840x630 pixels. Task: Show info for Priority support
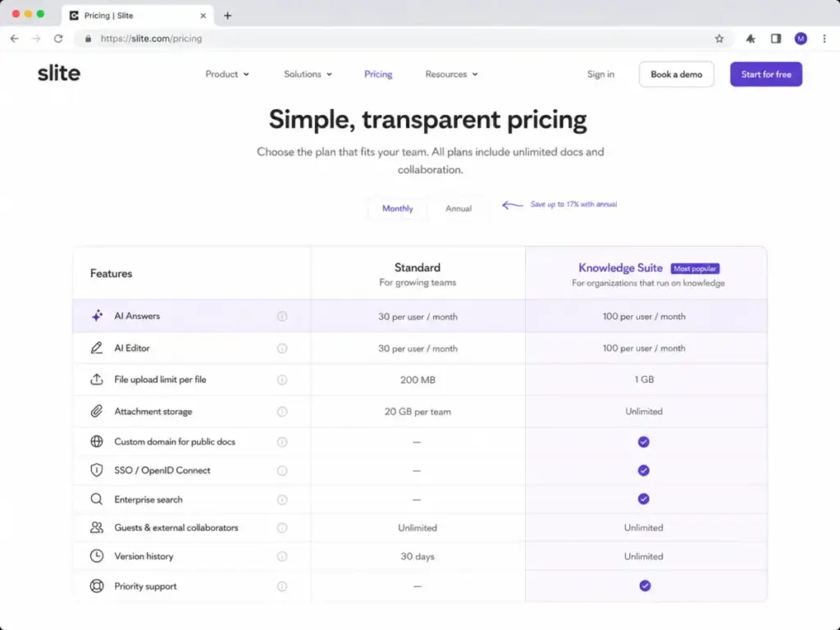click(x=282, y=586)
